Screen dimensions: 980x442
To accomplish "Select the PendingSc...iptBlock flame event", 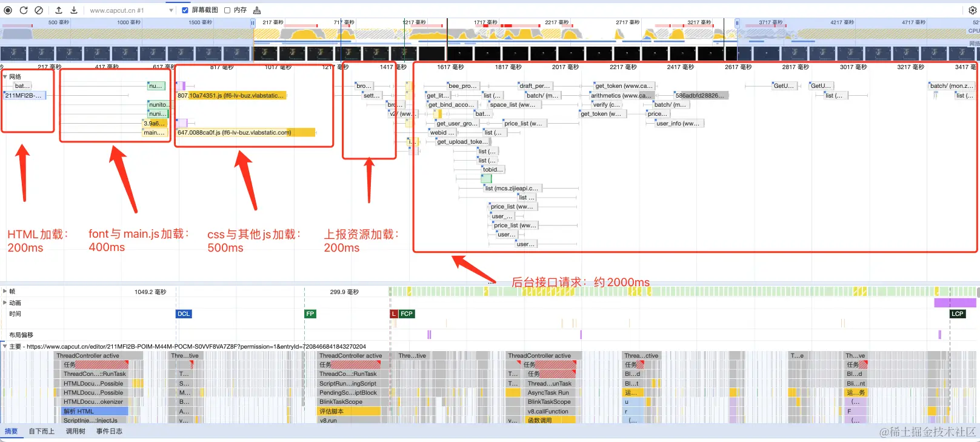I will pyautogui.click(x=349, y=393).
